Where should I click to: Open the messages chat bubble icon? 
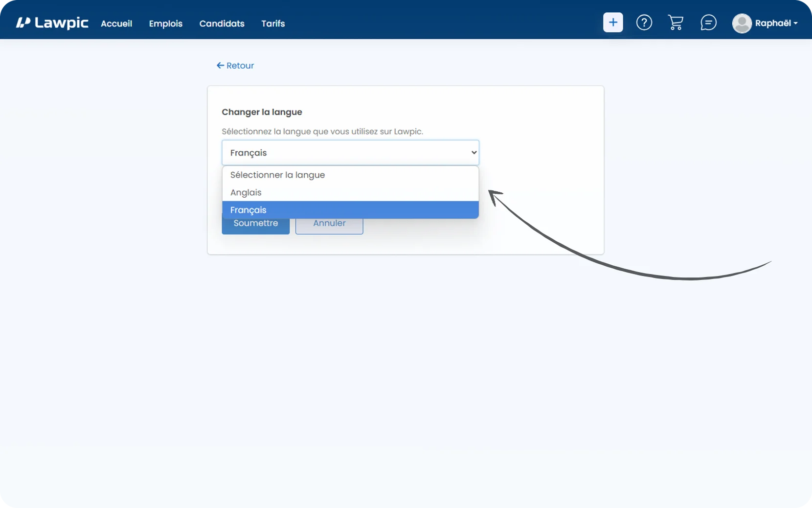[x=708, y=23]
